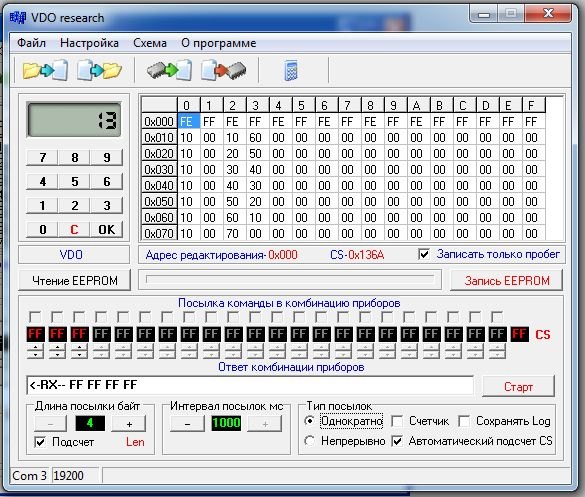Image resolution: width=585 pixels, height=497 pixels.
Task: Increase send interval with plus button
Action: pos(265,424)
